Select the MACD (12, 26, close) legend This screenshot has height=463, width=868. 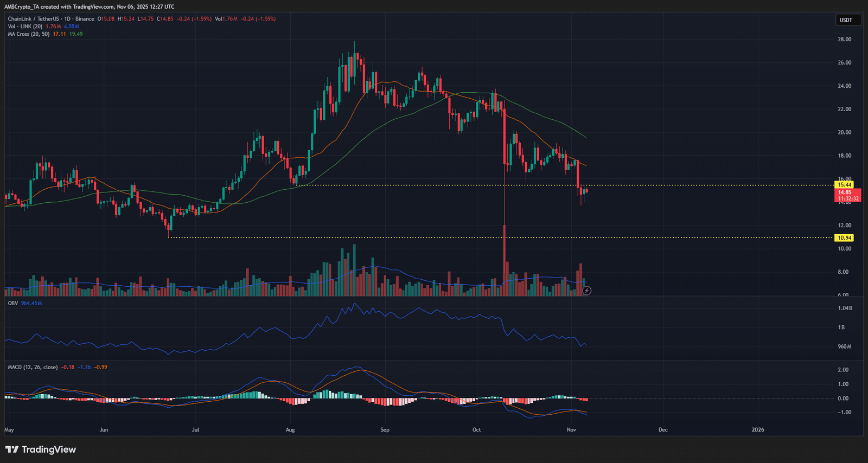[x=33, y=367]
